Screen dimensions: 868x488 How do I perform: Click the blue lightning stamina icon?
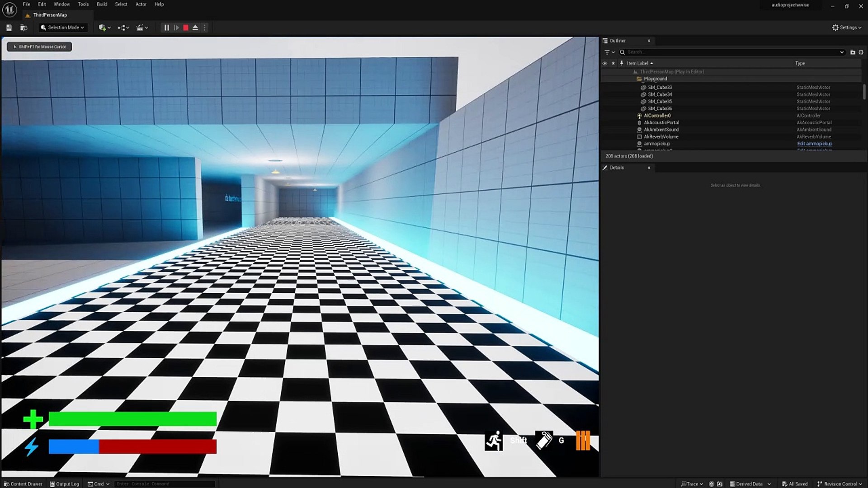point(31,446)
